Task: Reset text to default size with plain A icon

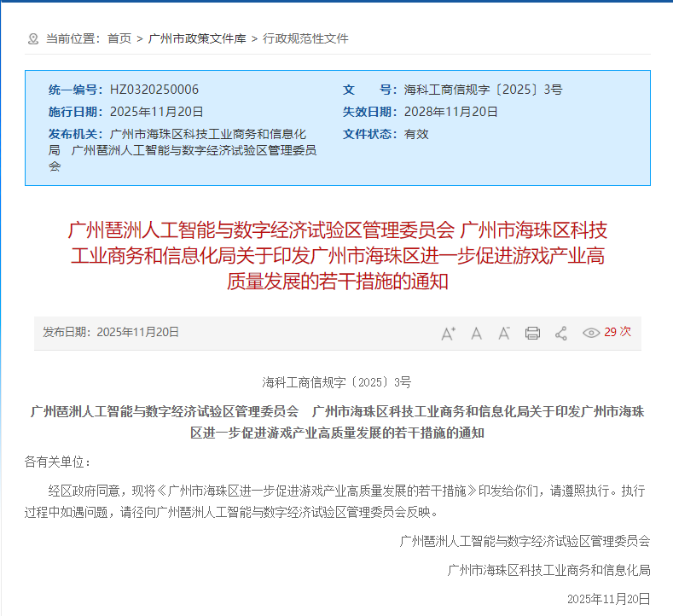Action: click(476, 333)
